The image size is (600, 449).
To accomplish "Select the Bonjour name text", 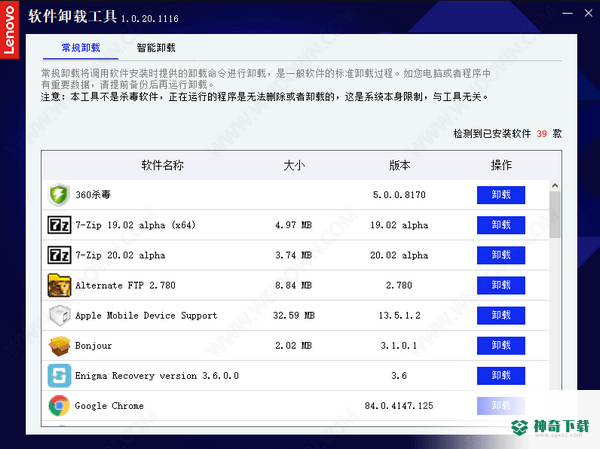I will [x=93, y=346].
